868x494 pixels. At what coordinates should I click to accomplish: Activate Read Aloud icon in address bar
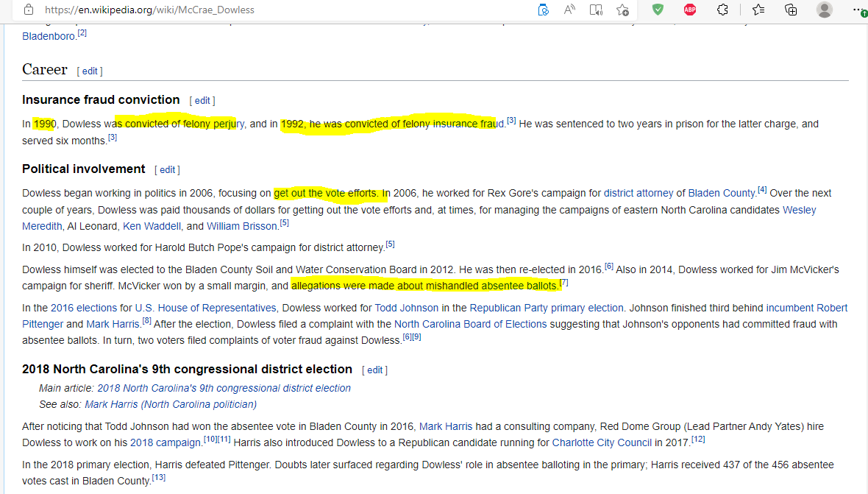coord(569,10)
